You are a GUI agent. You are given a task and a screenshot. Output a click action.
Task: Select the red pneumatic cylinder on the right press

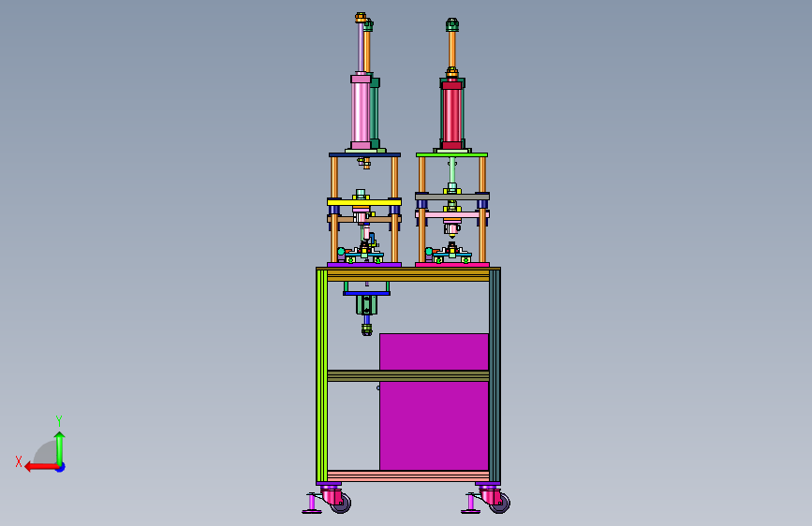[451, 114]
